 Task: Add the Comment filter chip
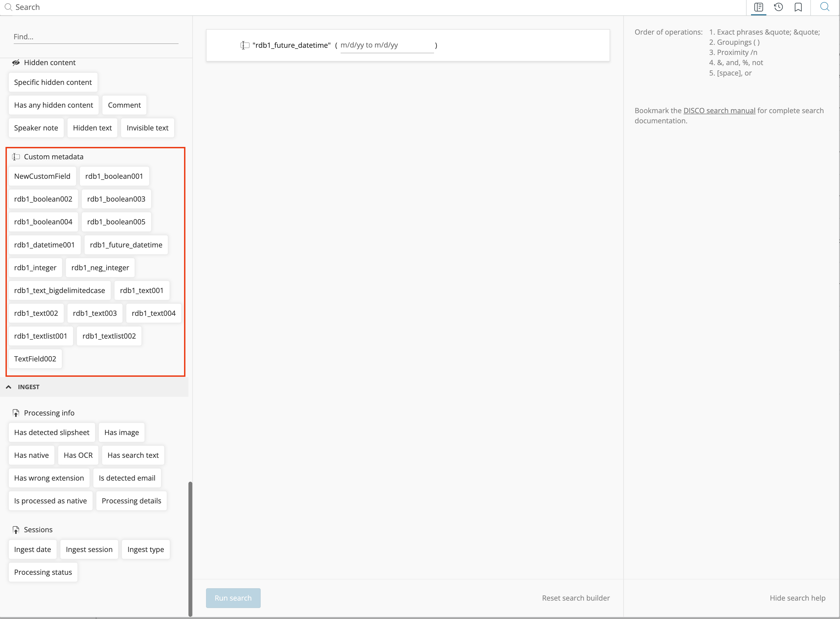pyautogui.click(x=124, y=105)
